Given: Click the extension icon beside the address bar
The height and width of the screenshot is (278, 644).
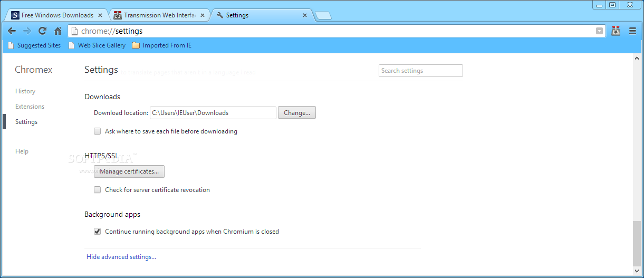Looking at the screenshot, I should point(616,31).
